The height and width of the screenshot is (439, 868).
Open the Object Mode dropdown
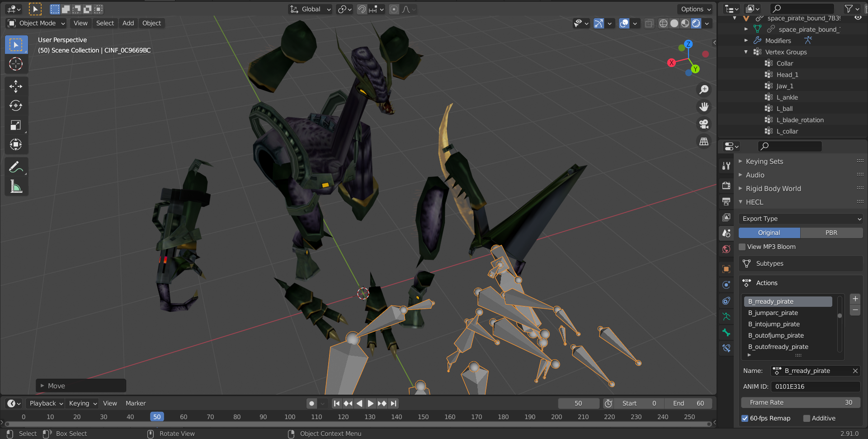click(x=37, y=23)
